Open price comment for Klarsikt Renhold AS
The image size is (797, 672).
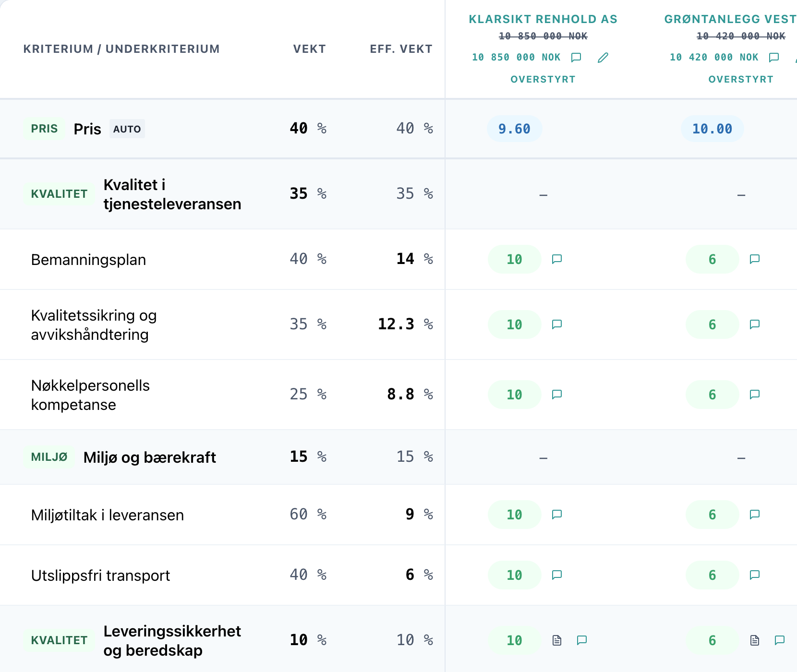point(576,58)
